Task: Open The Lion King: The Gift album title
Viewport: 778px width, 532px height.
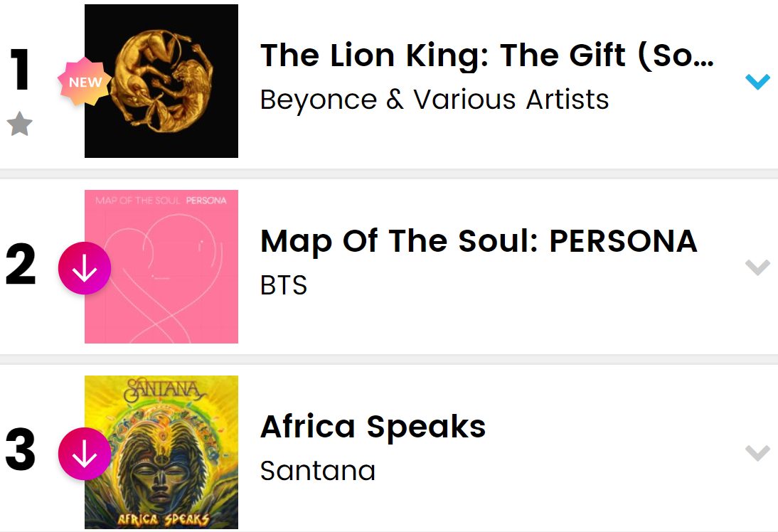Action: coord(486,55)
